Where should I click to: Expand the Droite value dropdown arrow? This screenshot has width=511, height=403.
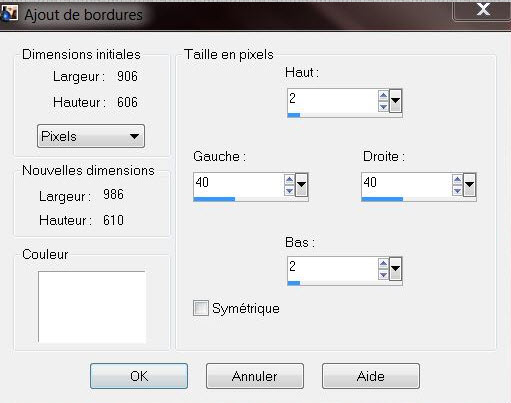pos(469,185)
